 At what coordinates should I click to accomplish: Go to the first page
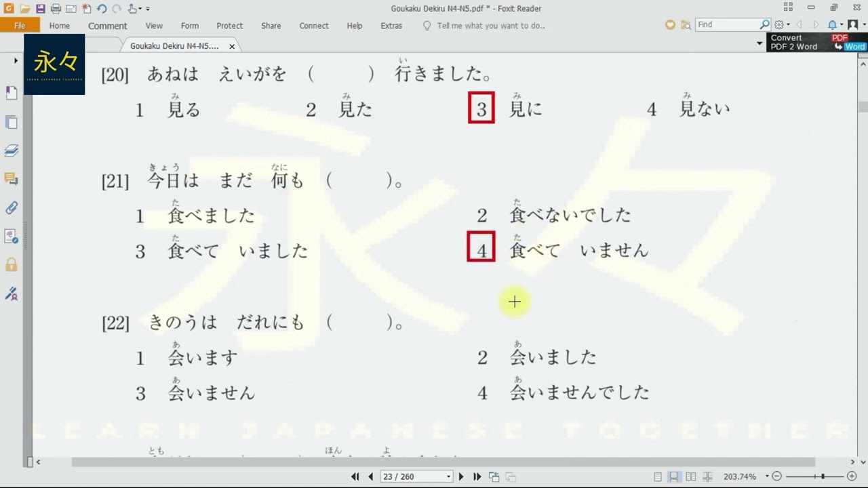[x=355, y=476]
